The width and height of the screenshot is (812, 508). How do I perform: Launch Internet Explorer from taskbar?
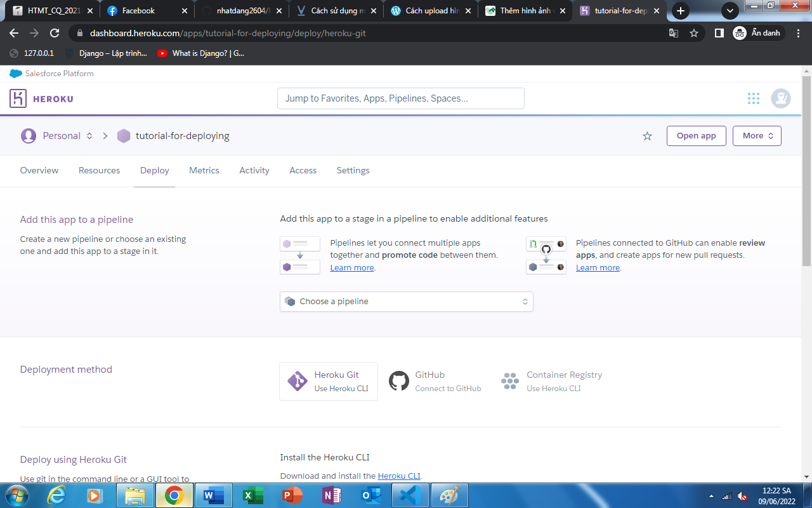pyautogui.click(x=56, y=495)
